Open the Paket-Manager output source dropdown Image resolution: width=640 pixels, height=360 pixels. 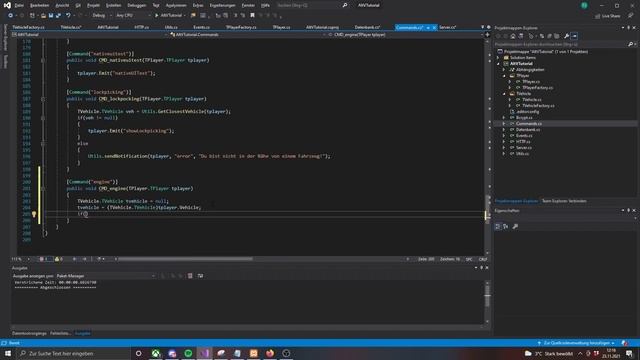click(x=106, y=276)
